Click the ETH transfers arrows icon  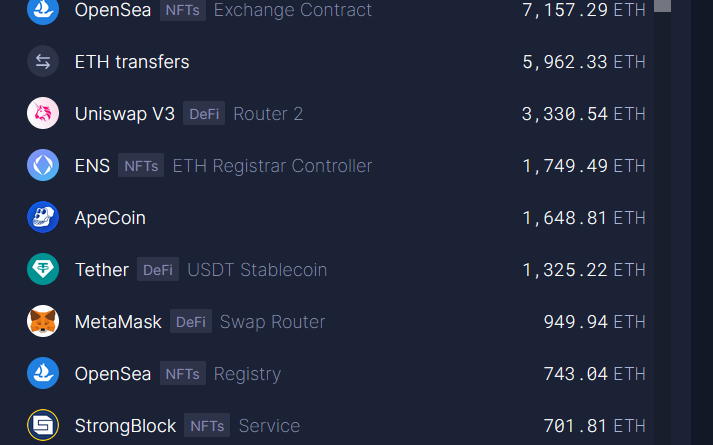pos(43,62)
